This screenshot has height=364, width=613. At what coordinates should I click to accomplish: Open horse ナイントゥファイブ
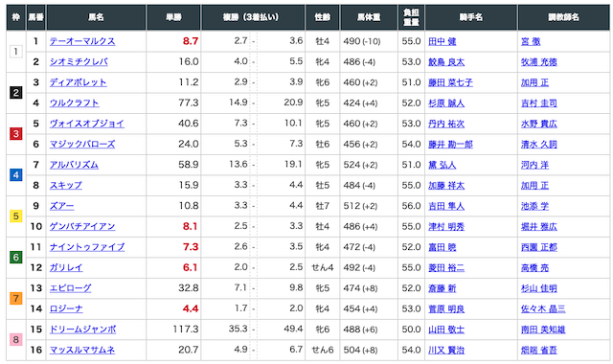pos(87,247)
